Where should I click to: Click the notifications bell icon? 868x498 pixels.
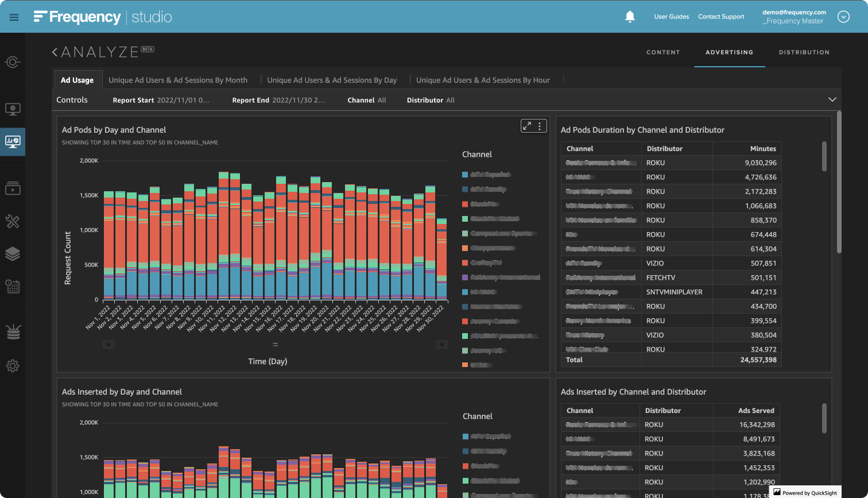(630, 17)
